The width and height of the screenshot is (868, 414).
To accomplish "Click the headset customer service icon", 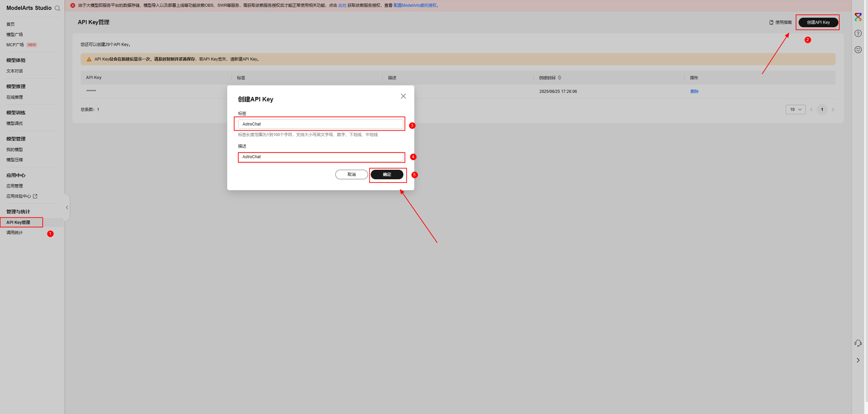I will pyautogui.click(x=858, y=343).
